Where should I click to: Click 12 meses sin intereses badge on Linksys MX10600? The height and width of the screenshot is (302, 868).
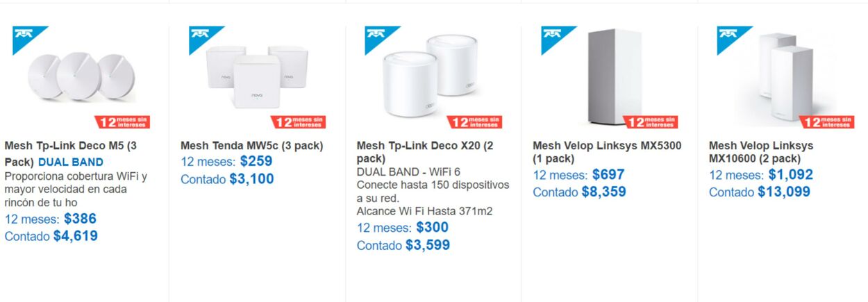827,122
